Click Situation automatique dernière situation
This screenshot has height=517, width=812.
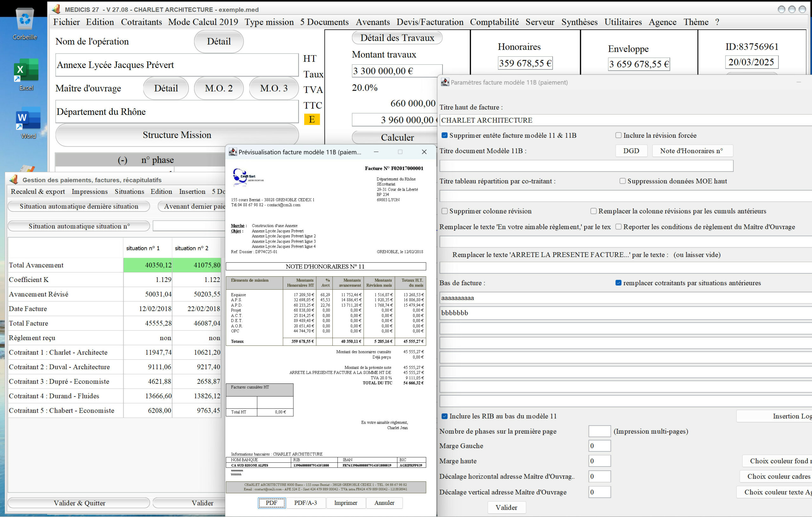coord(79,206)
